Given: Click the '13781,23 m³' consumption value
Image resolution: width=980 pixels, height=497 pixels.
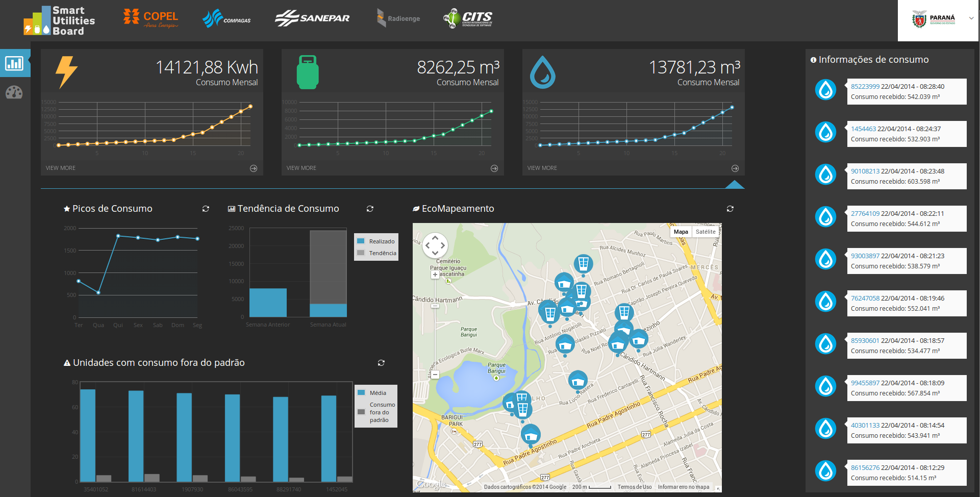Looking at the screenshot, I should click(x=694, y=67).
